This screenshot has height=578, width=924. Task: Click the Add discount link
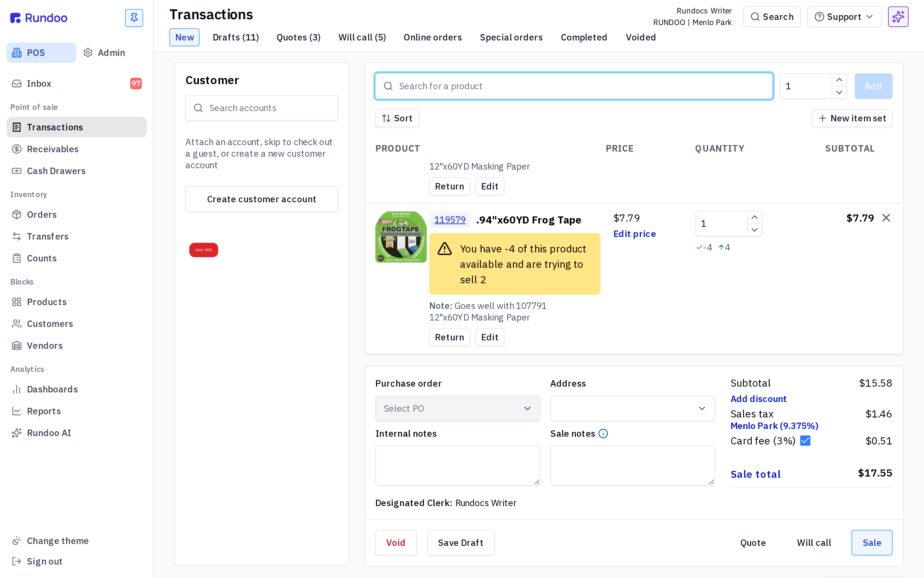click(758, 399)
